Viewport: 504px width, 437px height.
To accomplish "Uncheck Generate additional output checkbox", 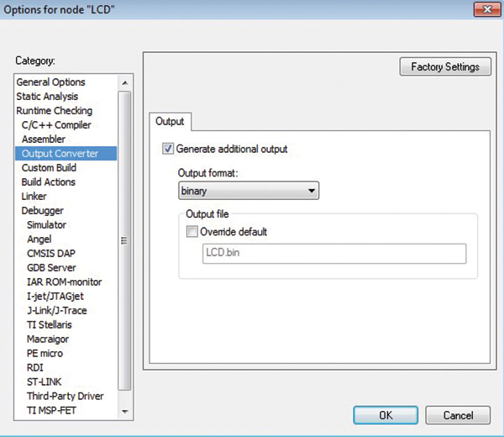I will (168, 150).
